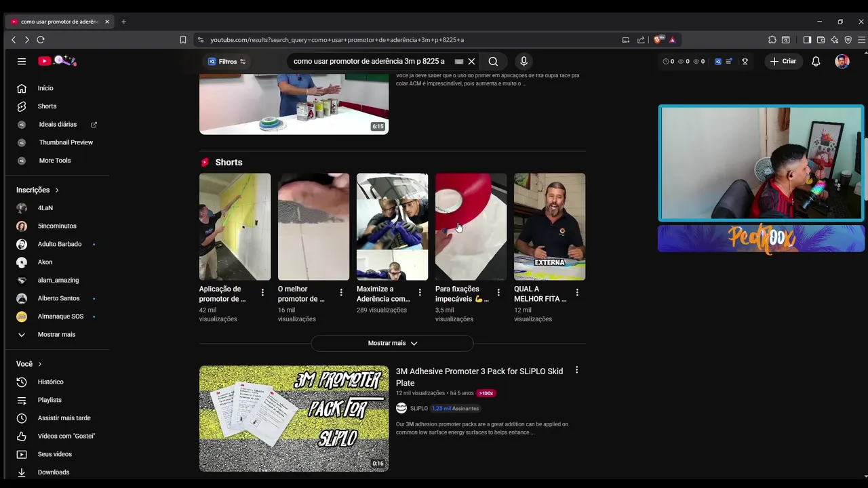Open 3M Promoter Pack for SLiPLO thumbnail
The width and height of the screenshot is (868, 488).
294,419
